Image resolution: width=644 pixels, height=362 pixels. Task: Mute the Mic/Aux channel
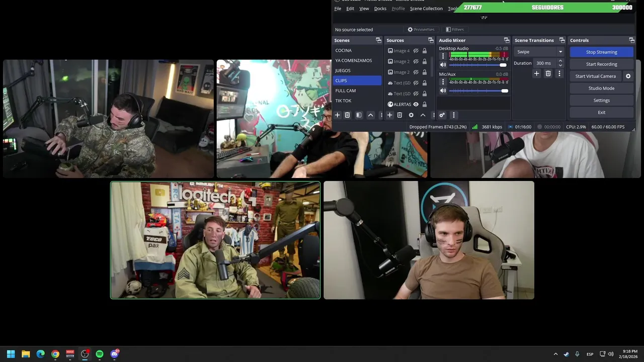click(443, 90)
